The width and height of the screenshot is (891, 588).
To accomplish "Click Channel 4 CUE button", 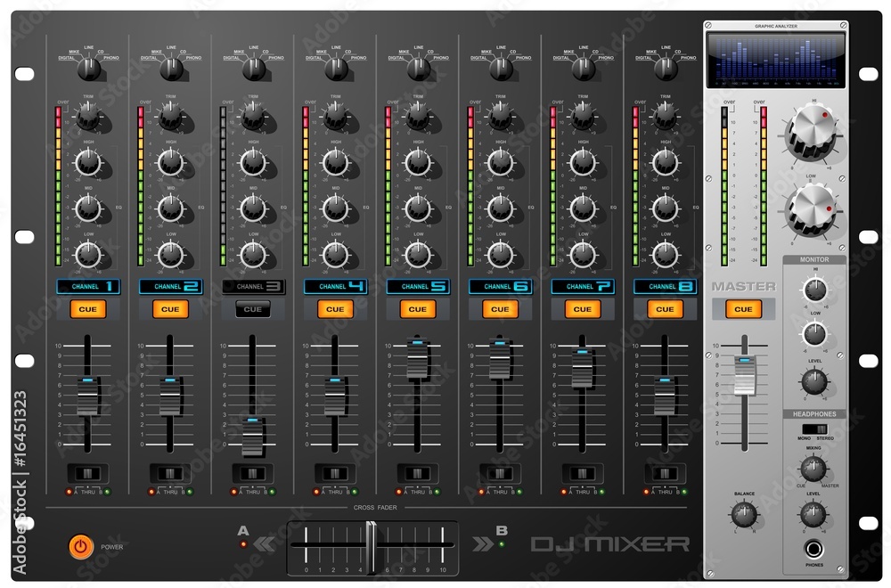I will point(335,309).
